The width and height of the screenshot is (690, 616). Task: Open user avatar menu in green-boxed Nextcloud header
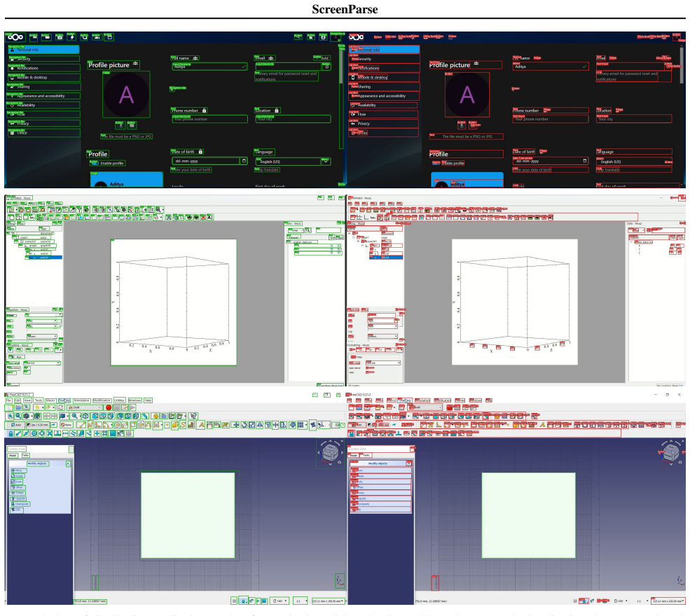coord(336,38)
